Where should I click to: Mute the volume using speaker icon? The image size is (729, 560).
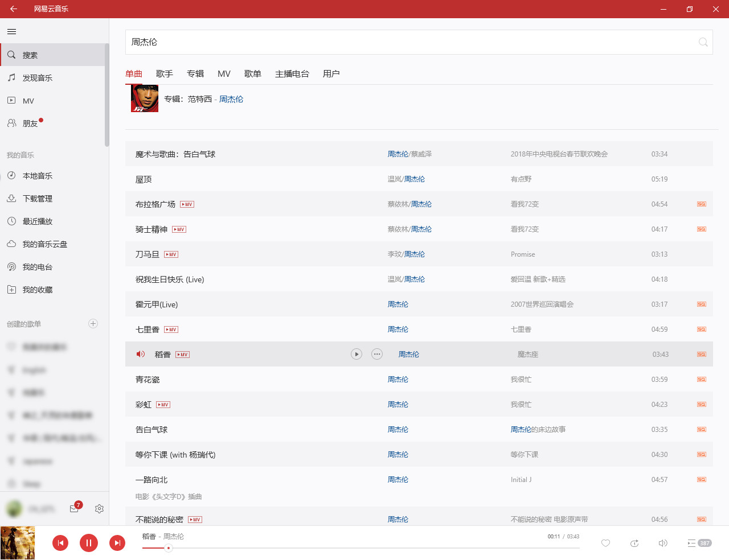[x=662, y=543]
